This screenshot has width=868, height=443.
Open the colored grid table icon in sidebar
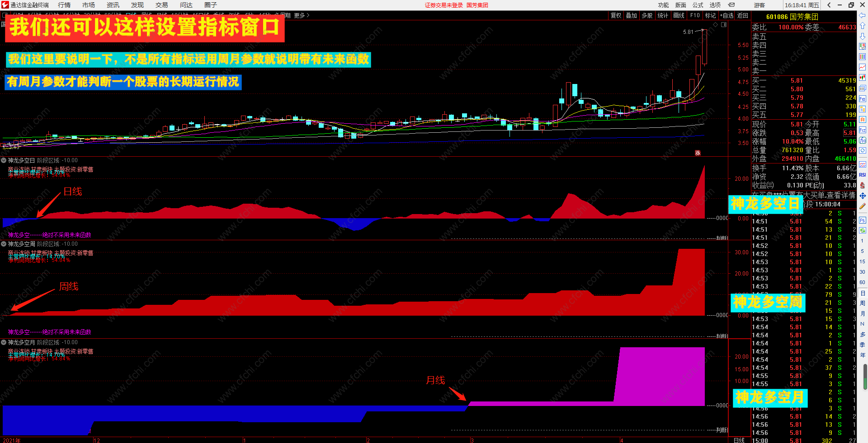tap(862, 57)
